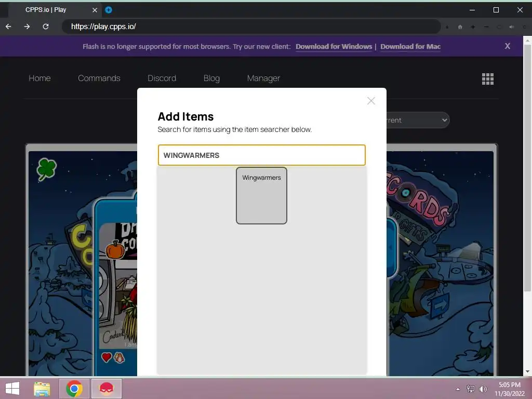Click the 'Add Items' dialog heading

point(185,116)
